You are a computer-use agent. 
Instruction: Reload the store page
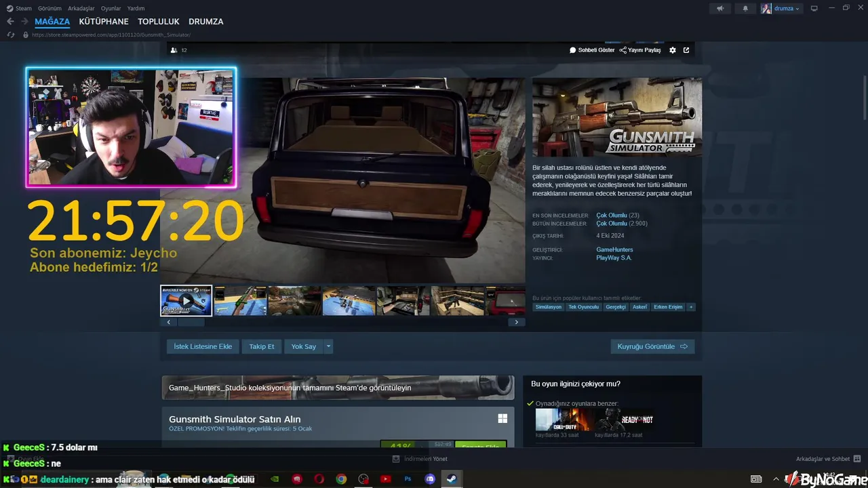(10, 35)
